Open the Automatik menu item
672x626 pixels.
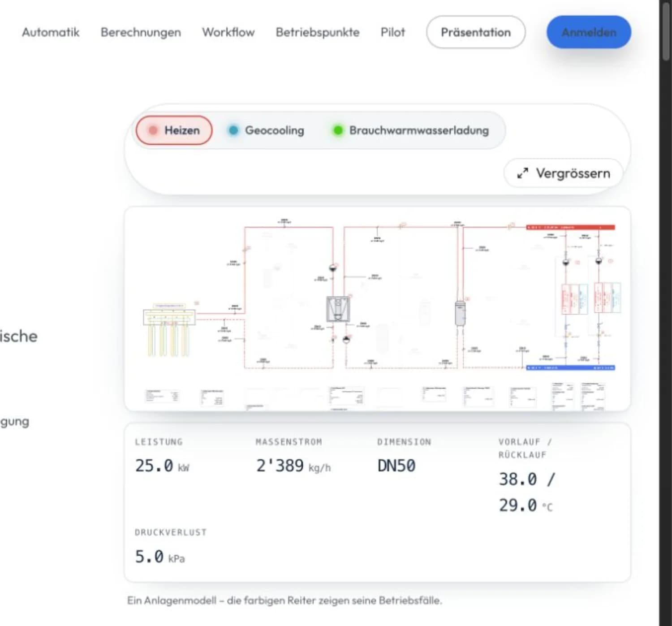coord(51,32)
